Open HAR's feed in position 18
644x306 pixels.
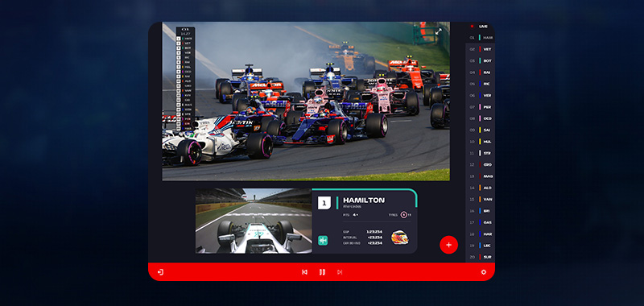(x=480, y=234)
